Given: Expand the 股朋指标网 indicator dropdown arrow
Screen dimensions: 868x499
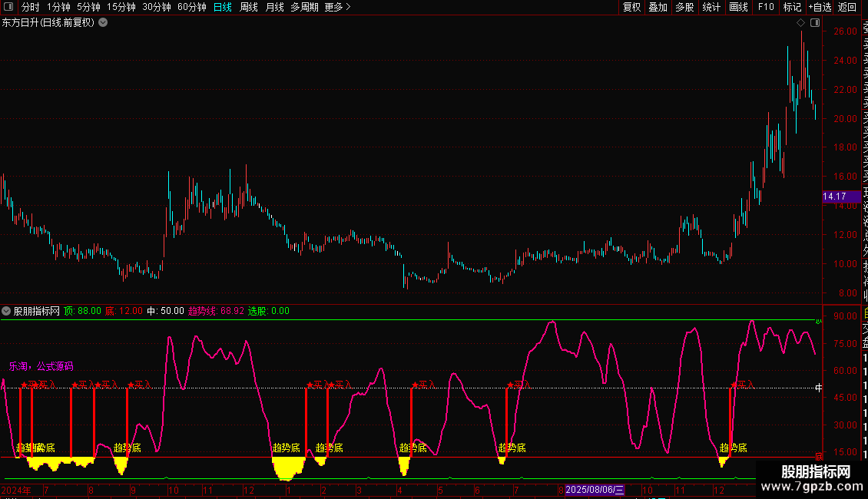Looking at the screenshot, I should pos(7,311).
